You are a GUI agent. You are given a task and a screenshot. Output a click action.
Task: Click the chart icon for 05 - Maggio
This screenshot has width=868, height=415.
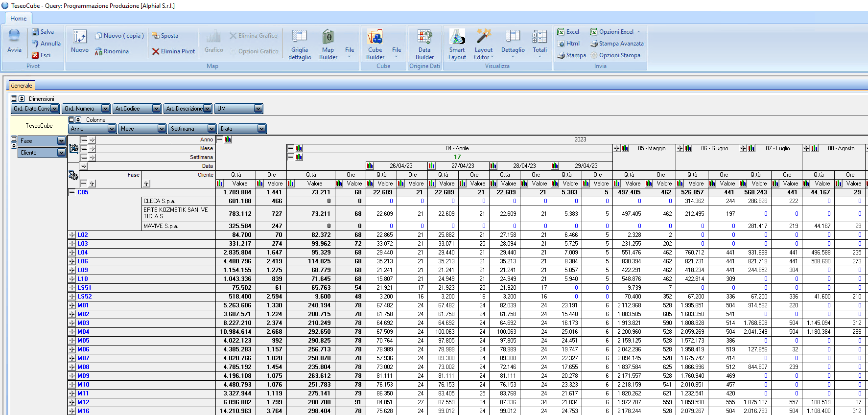pyautogui.click(x=625, y=148)
